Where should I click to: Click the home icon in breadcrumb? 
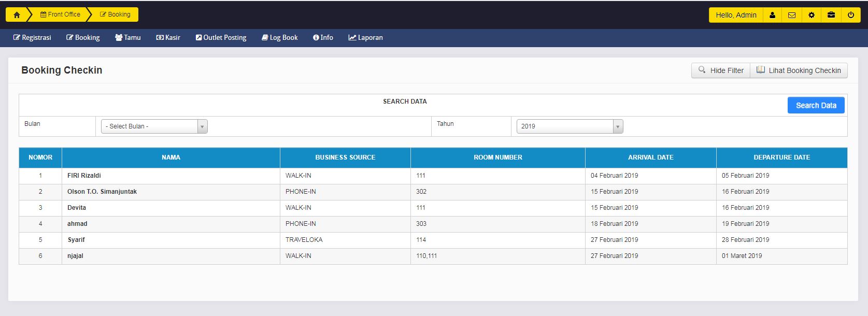tap(17, 15)
